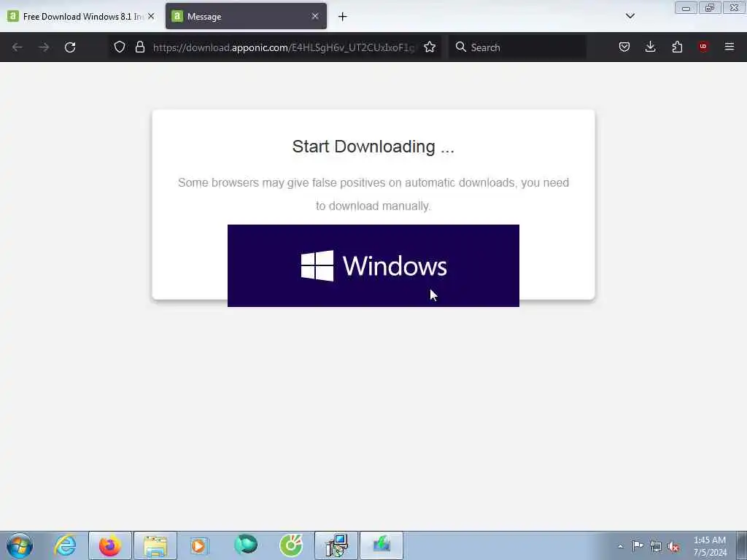The height and width of the screenshot is (560, 747).
Task: Close the Message tab
Action: point(315,17)
